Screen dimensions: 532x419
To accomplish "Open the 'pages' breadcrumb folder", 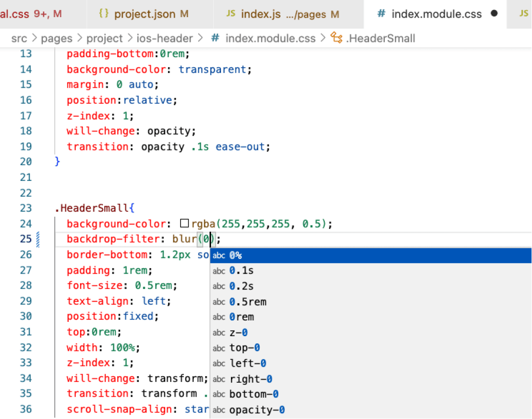I will point(57,38).
